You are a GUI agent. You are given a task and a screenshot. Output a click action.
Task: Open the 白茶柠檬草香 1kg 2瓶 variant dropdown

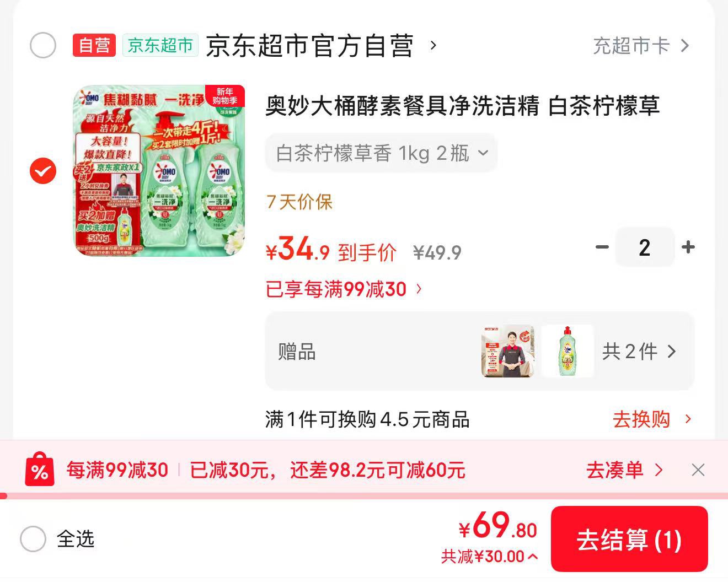(x=382, y=153)
